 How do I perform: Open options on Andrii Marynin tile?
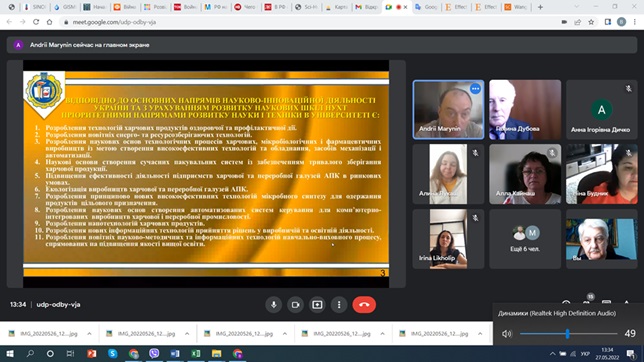point(475,89)
